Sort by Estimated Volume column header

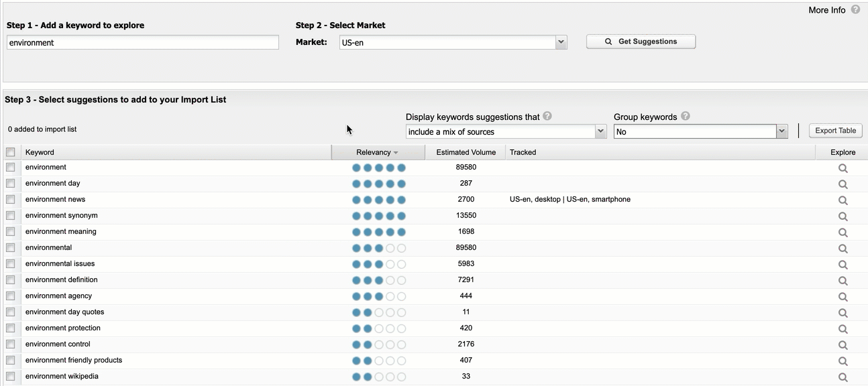466,152
